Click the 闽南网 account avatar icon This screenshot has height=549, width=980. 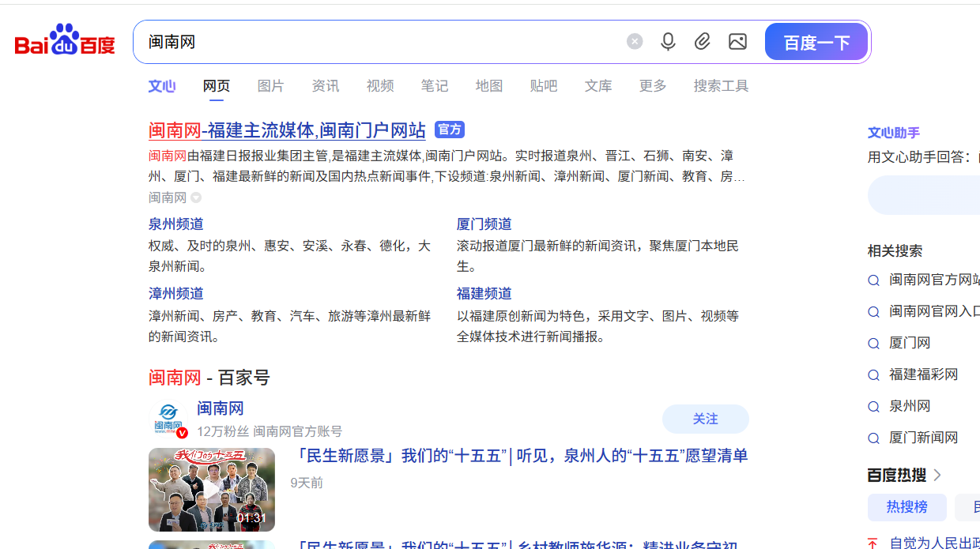click(168, 419)
